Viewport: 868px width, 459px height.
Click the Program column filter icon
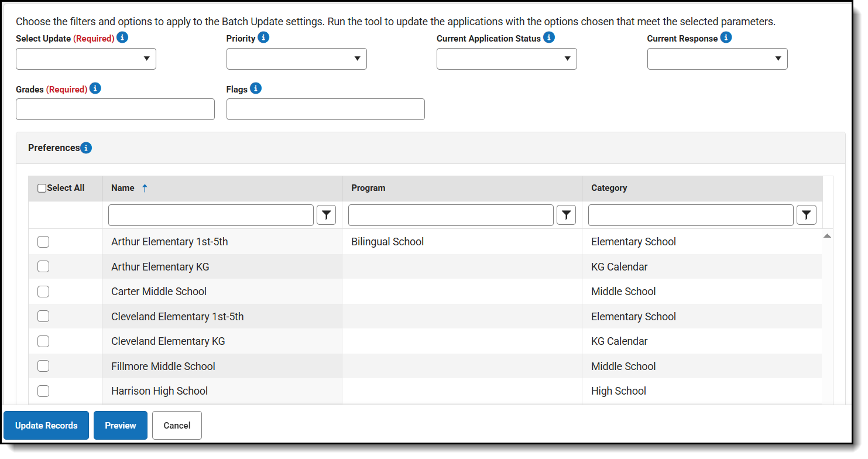pos(566,215)
